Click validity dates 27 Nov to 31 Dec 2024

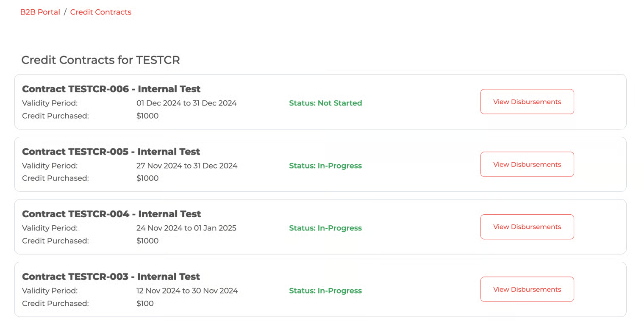187,166
